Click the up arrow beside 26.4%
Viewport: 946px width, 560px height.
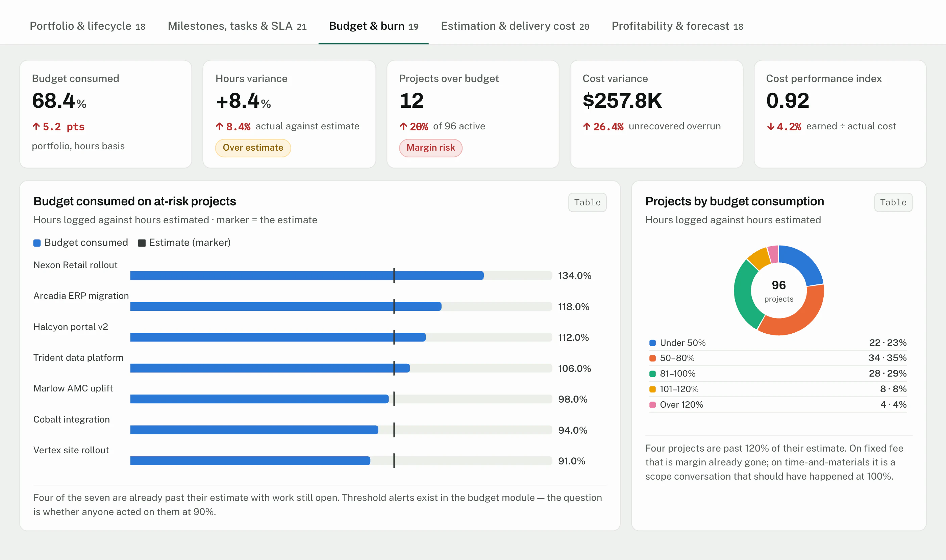pyautogui.click(x=586, y=126)
